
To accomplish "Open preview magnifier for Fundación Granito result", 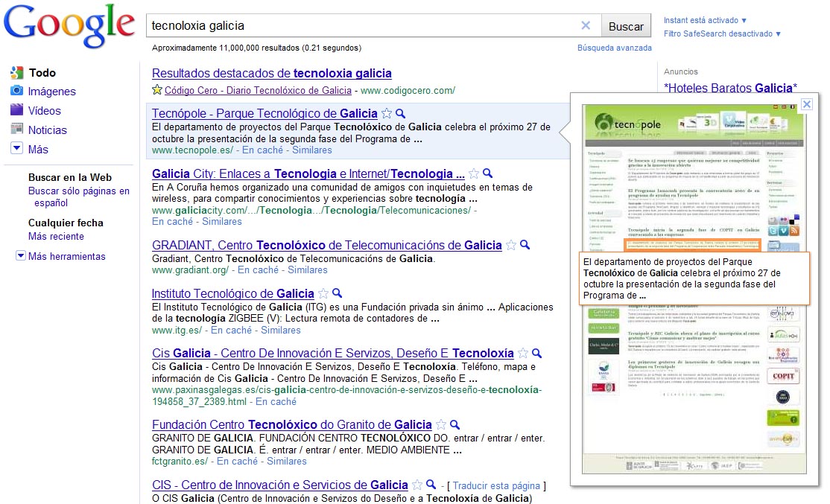I will 454,424.
